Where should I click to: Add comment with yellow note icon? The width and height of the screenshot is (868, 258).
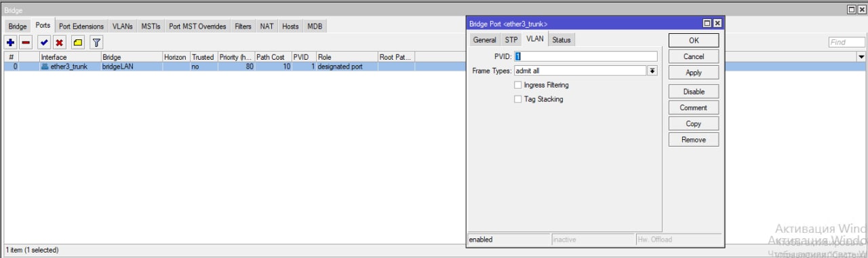coord(78,43)
